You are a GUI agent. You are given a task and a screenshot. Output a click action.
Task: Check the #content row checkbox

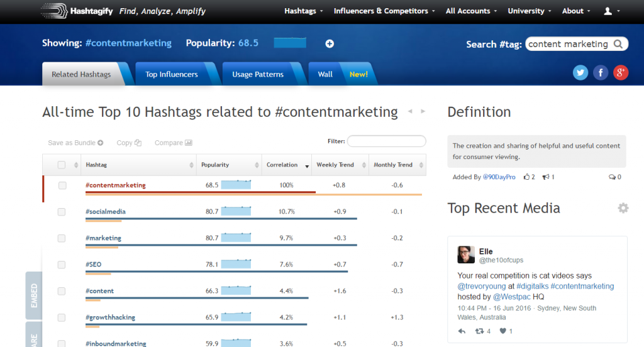[62, 291]
